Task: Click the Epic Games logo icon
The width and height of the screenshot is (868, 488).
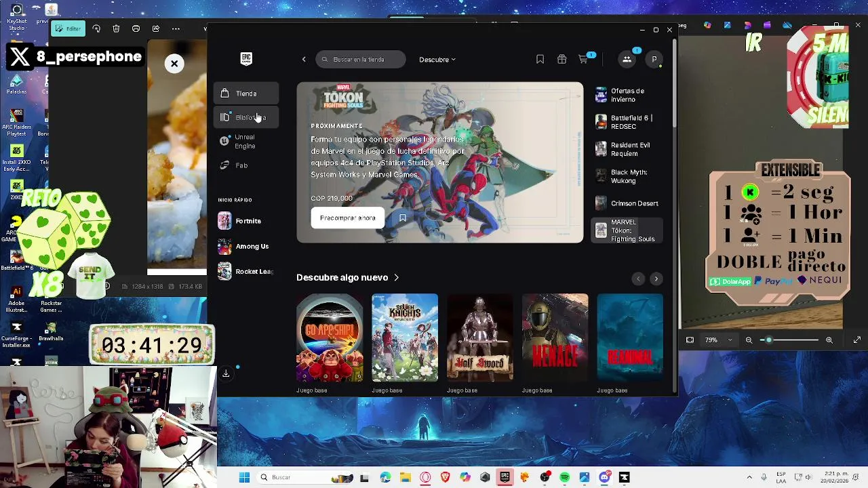Action: (x=246, y=59)
